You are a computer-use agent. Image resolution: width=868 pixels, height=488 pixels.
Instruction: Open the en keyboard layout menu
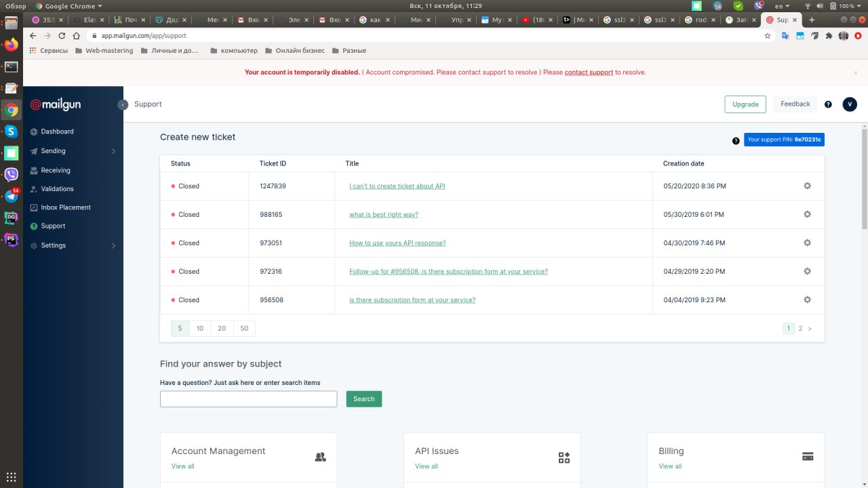(782, 5)
